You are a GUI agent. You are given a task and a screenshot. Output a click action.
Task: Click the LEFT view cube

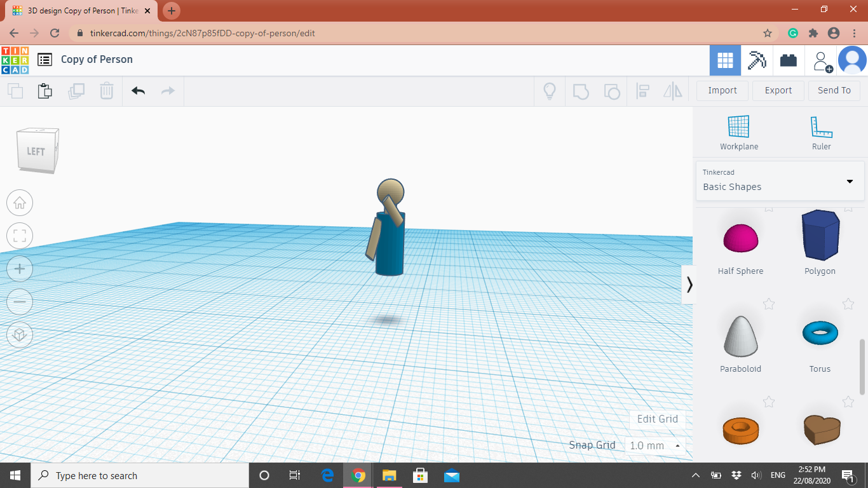point(37,151)
